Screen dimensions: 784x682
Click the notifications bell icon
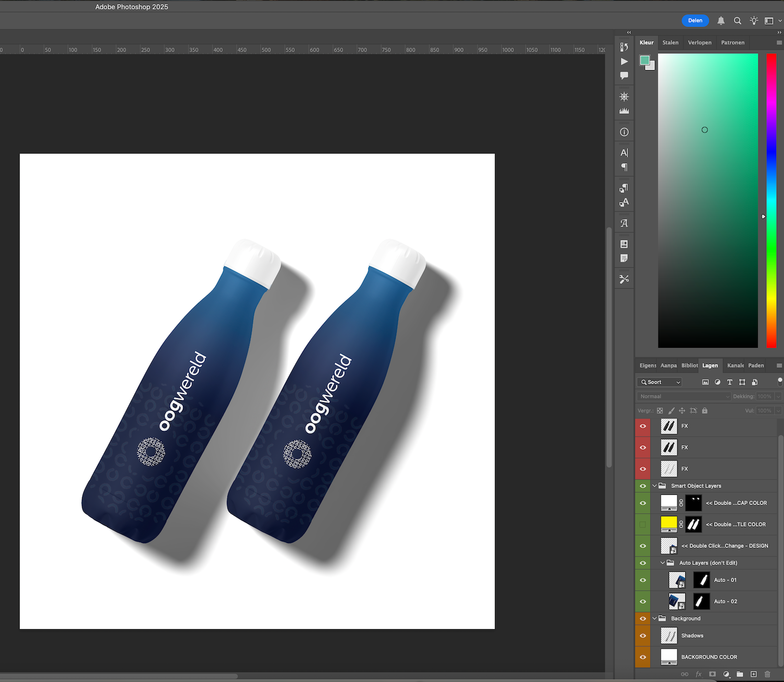(x=721, y=21)
